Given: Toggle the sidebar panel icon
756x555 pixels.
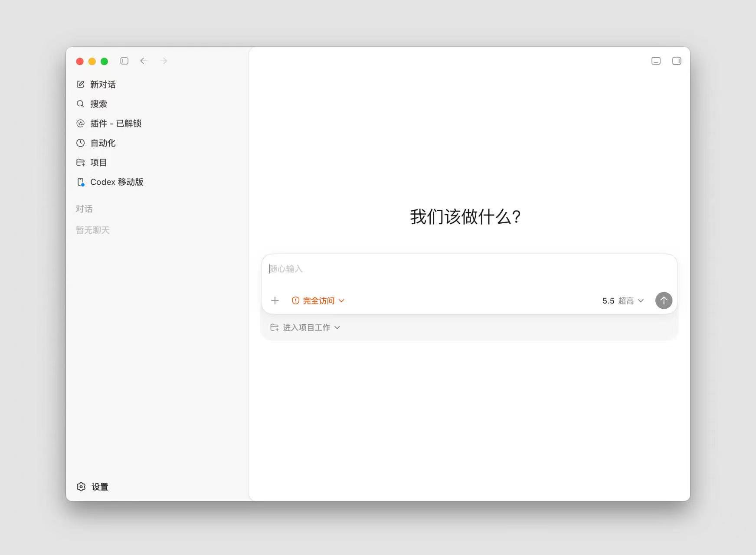Looking at the screenshot, I should [x=124, y=61].
